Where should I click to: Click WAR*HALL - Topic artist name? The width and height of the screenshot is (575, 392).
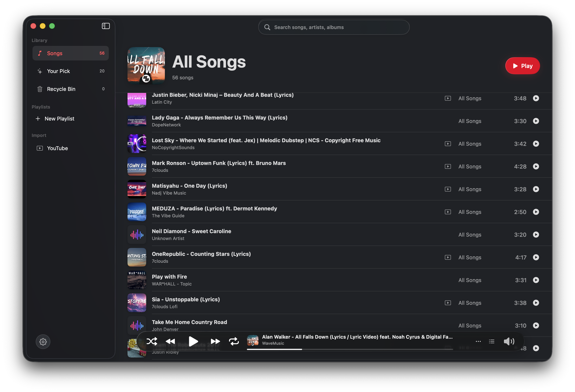pos(172,284)
